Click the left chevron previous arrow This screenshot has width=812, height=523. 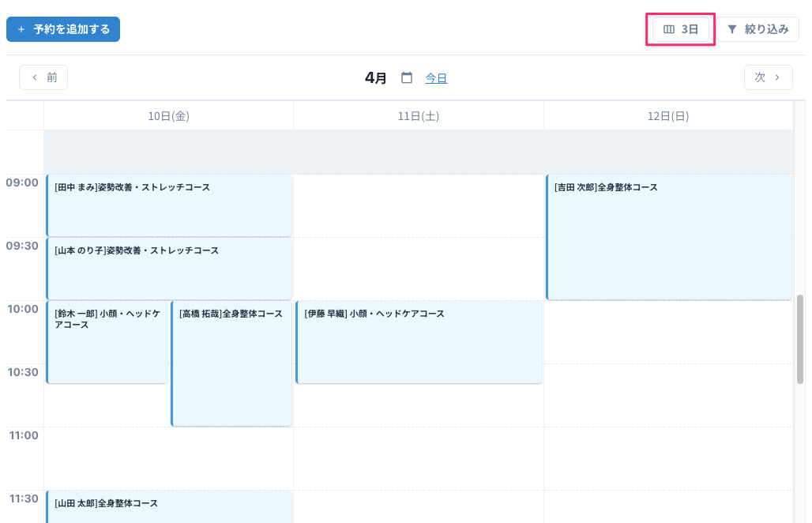[x=35, y=77]
